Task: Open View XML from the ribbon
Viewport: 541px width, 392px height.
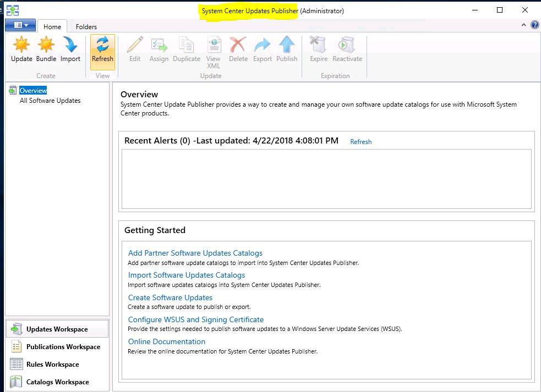Action: pos(214,52)
